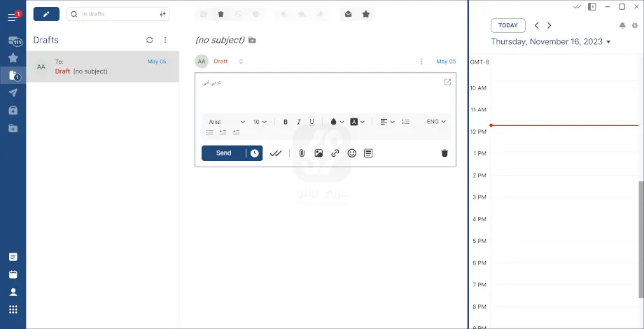
Task: Open the message three-dot options menu
Action: pyautogui.click(x=421, y=62)
